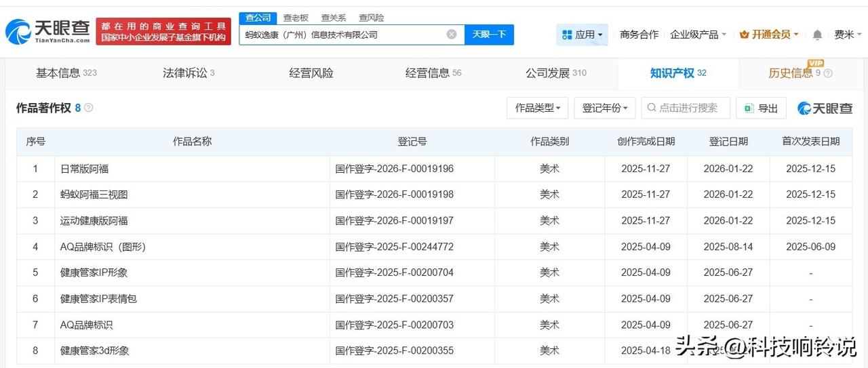The image size is (868, 368).
Task: Click first publication date 2025-06-09
Action: point(810,247)
